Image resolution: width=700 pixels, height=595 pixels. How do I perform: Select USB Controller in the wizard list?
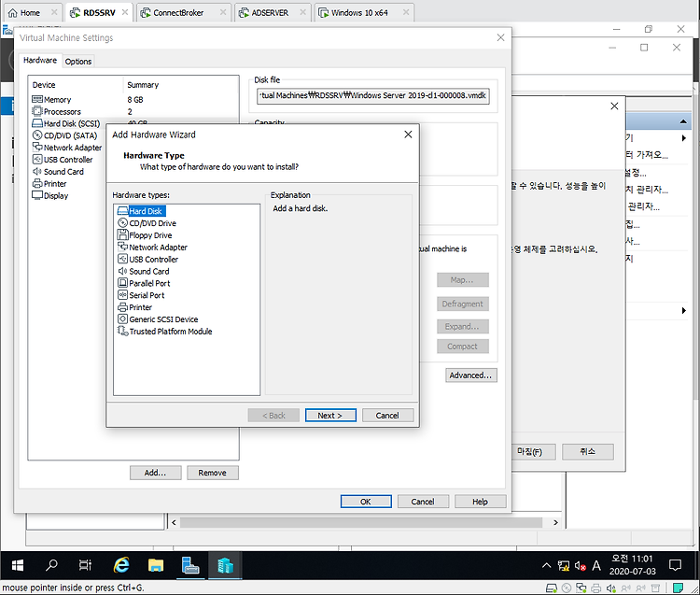[147, 260]
